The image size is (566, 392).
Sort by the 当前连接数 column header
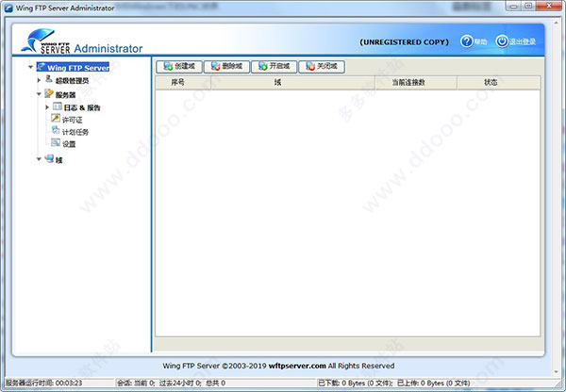pyautogui.click(x=416, y=82)
